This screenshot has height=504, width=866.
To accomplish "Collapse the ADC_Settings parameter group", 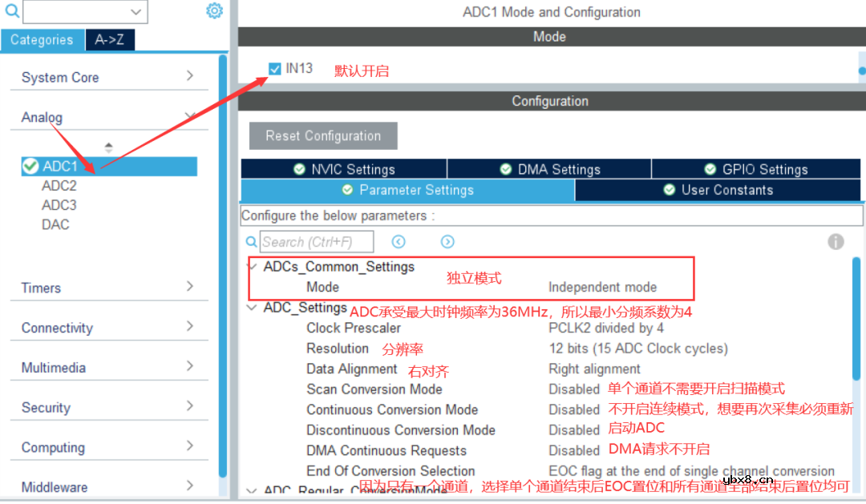I will tap(252, 307).
